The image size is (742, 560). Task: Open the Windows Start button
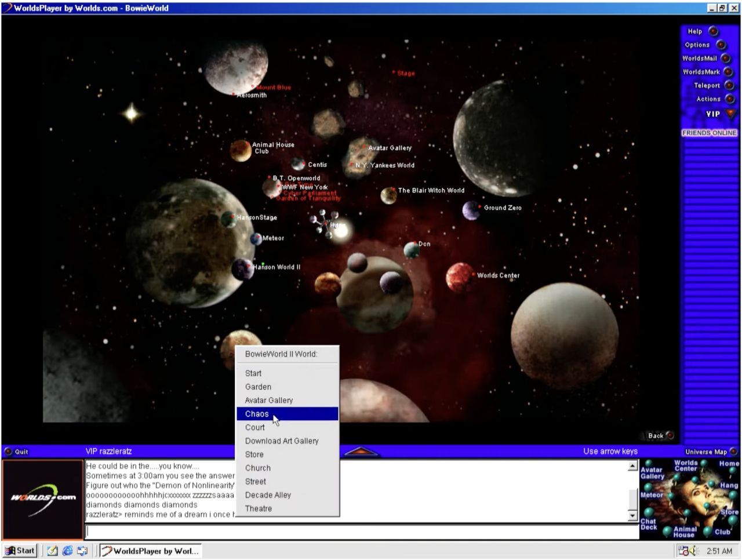click(20, 551)
